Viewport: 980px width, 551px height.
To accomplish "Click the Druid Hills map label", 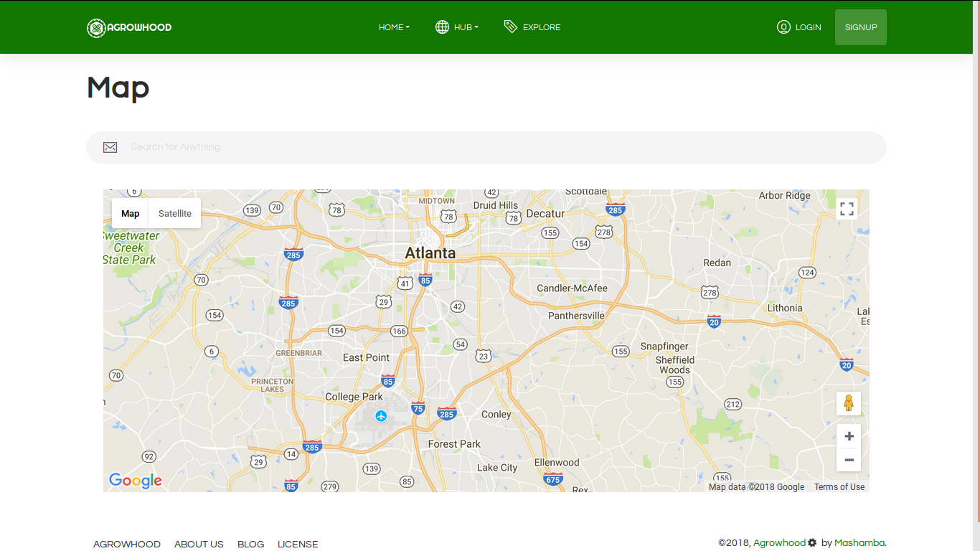I will pos(495,205).
